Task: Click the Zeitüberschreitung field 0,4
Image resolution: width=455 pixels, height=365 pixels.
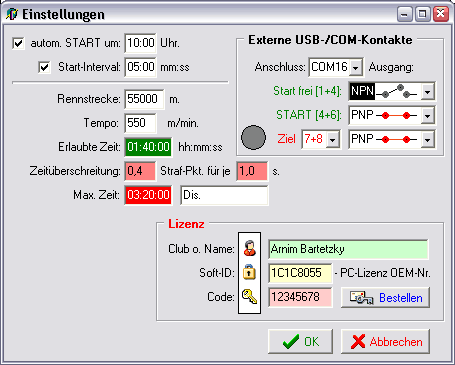Action: 140,171
